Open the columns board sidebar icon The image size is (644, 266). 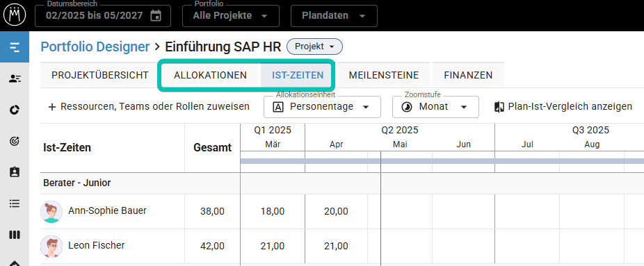tap(15, 235)
